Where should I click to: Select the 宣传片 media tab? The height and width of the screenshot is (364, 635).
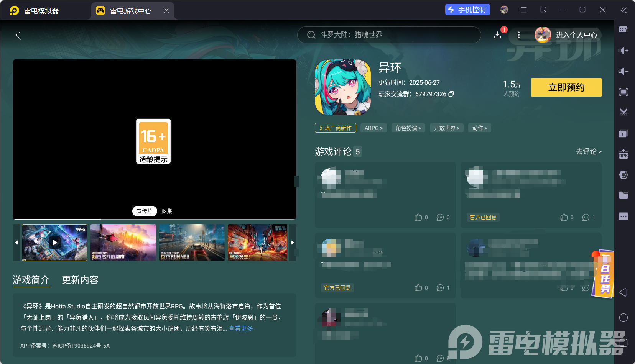(145, 211)
